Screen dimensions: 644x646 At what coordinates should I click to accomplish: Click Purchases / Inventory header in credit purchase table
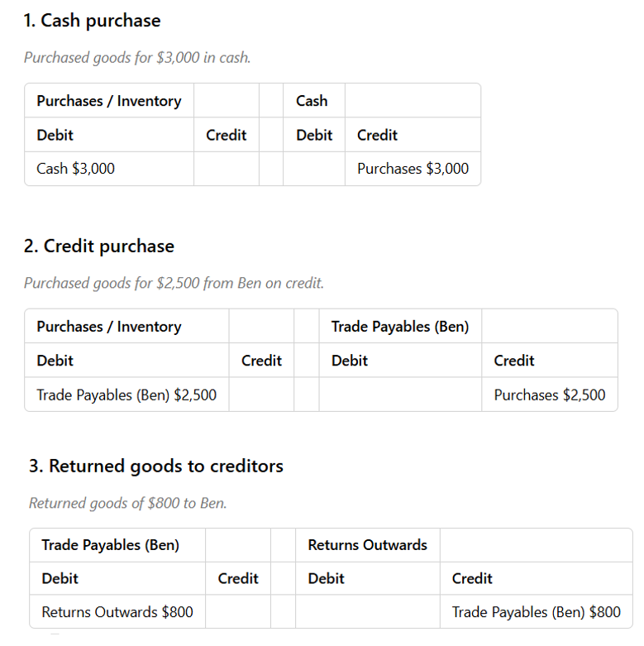109,327
